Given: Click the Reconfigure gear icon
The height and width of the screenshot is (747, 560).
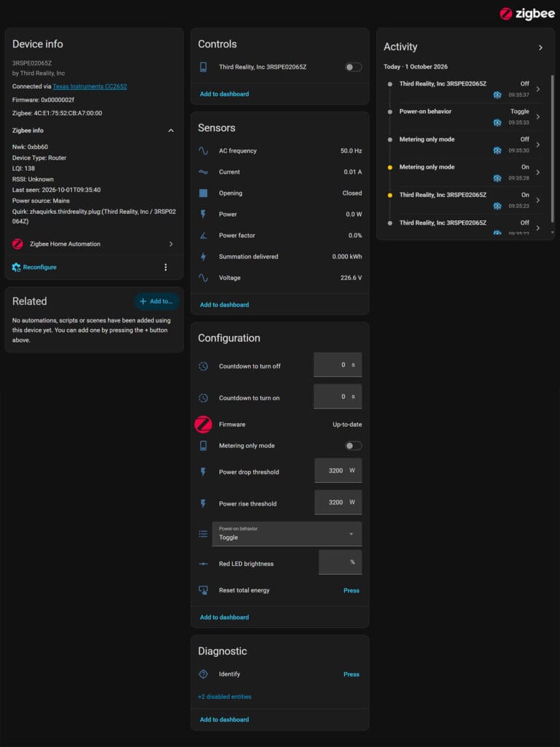Looking at the screenshot, I should click(x=16, y=267).
